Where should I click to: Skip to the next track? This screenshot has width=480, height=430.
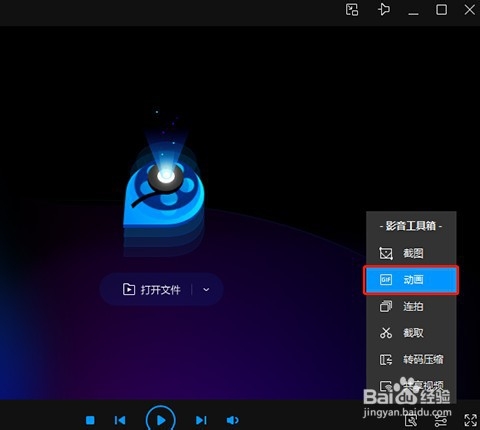(201, 420)
